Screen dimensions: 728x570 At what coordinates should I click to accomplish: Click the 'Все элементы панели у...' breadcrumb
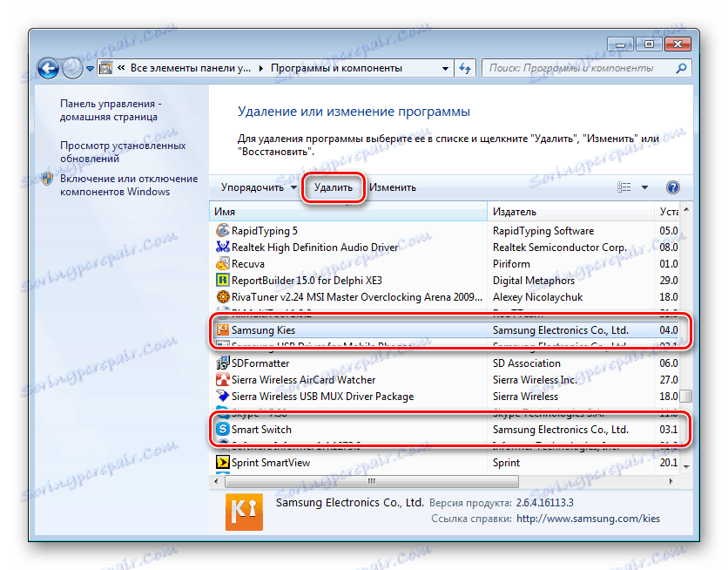point(191,68)
